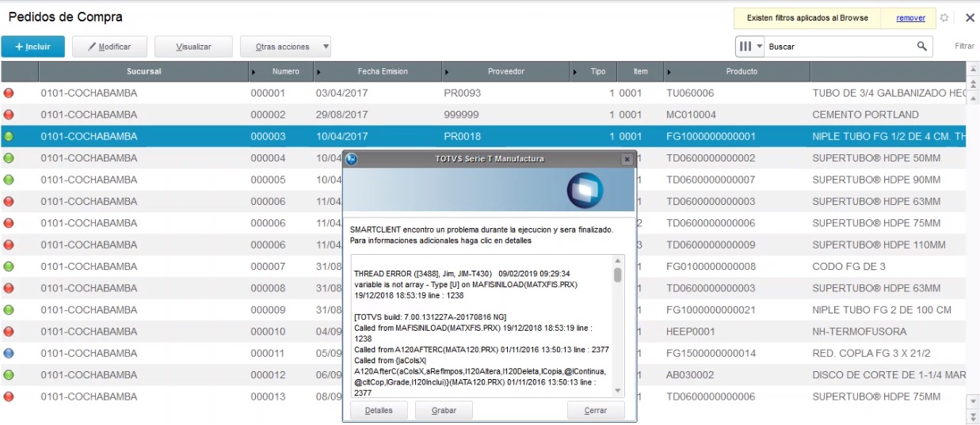Click the Modificar button

tap(109, 47)
